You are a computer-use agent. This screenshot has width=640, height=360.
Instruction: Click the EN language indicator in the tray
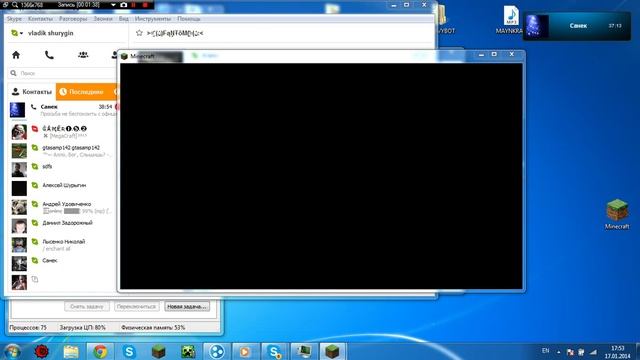[545, 351]
